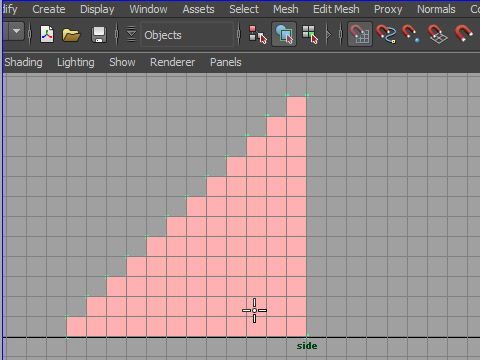480x360 pixels.
Task: Expand the menu set dropdown arrow
Action: tap(16, 32)
